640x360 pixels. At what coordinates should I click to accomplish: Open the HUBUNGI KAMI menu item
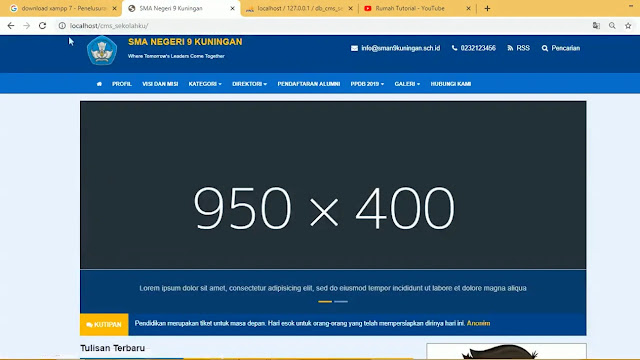pos(451,84)
